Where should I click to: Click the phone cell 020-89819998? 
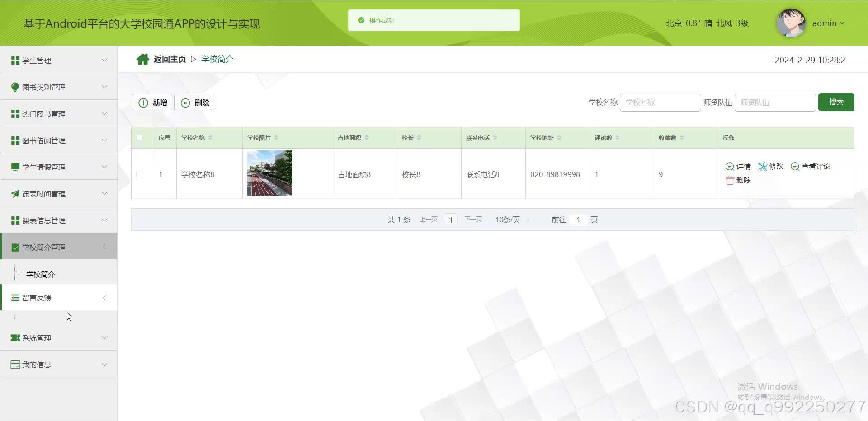[555, 174]
